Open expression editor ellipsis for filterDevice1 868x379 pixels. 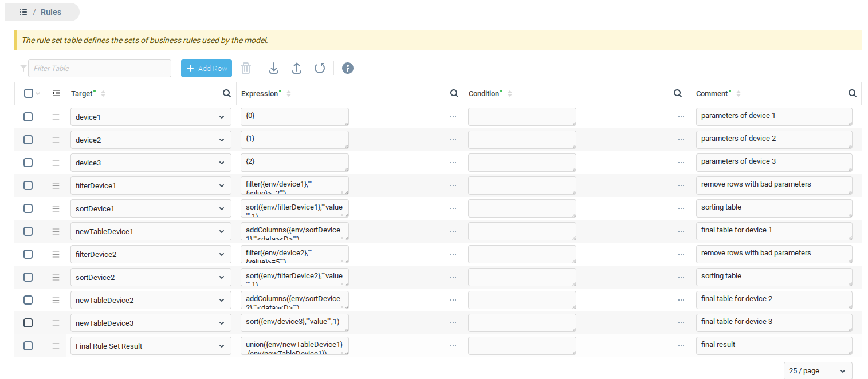pyautogui.click(x=453, y=185)
